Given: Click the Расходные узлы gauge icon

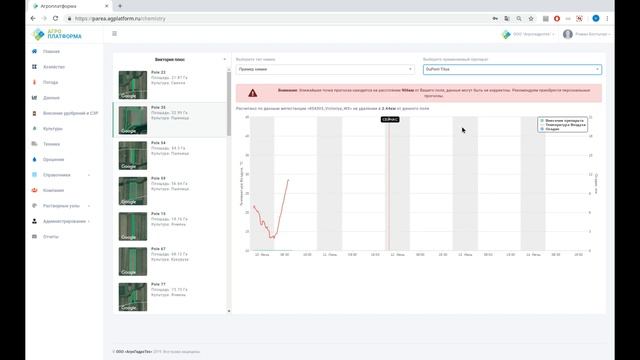Looking at the screenshot, I should click(x=34, y=206).
